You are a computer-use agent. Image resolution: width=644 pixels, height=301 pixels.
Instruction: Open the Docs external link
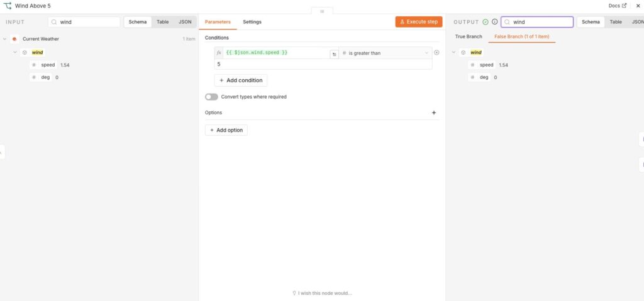pyautogui.click(x=618, y=6)
